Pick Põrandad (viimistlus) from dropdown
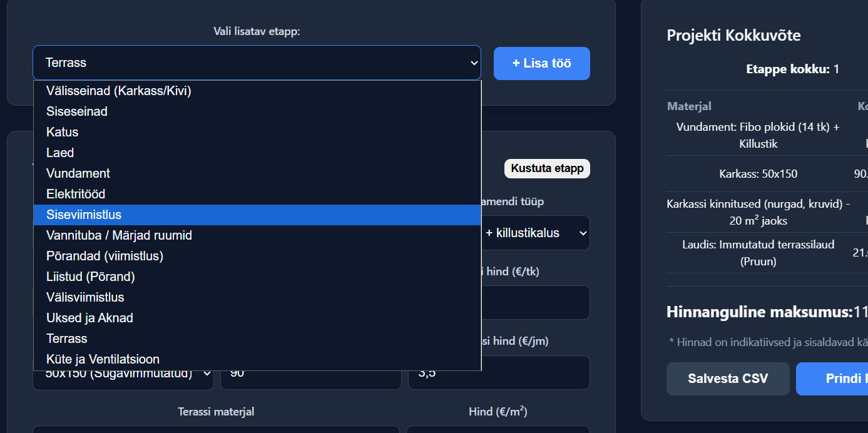This screenshot has width=868, height=433. pos(105,256)
